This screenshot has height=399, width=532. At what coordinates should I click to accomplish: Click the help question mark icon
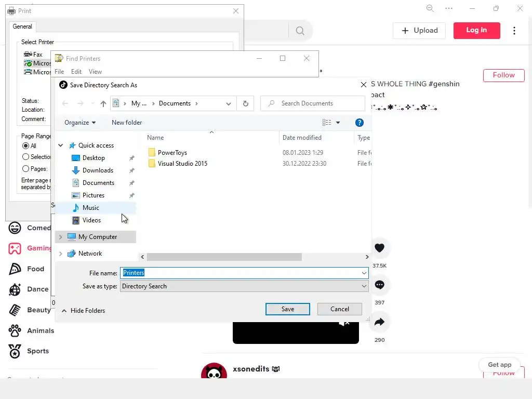(x=360, y=123)
